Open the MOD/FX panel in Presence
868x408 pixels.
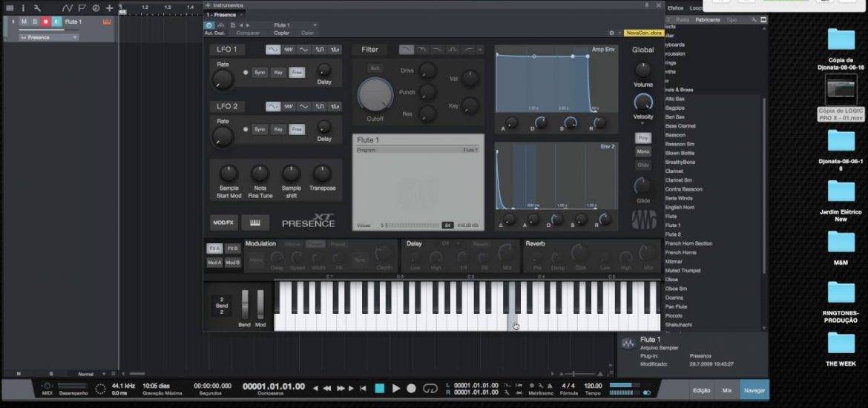[224, 223]
